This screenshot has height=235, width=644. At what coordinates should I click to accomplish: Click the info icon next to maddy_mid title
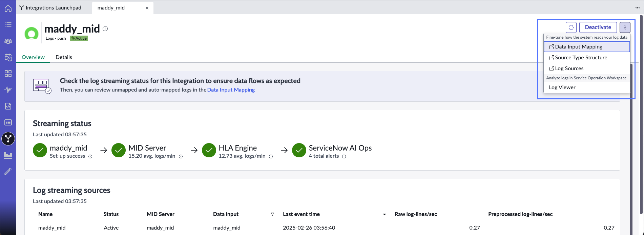pos(105,29)
